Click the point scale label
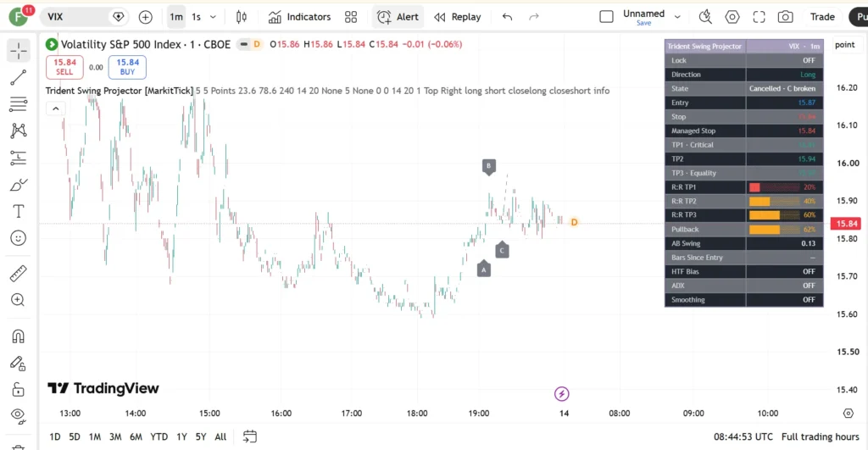 click(x=845, y=45)
